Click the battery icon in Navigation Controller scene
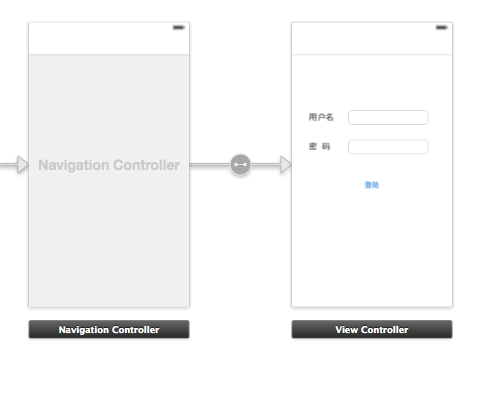490x396 pixels. coord(179,27)
